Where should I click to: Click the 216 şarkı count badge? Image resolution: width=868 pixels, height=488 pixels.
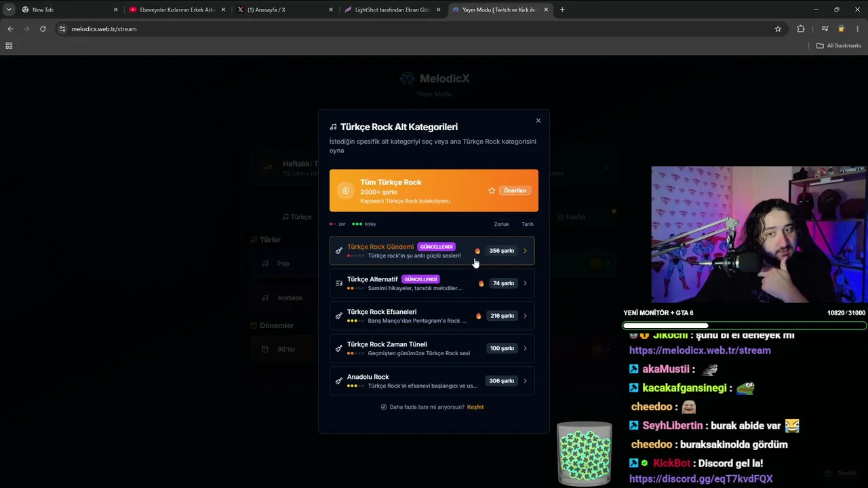tap(502, 316)
